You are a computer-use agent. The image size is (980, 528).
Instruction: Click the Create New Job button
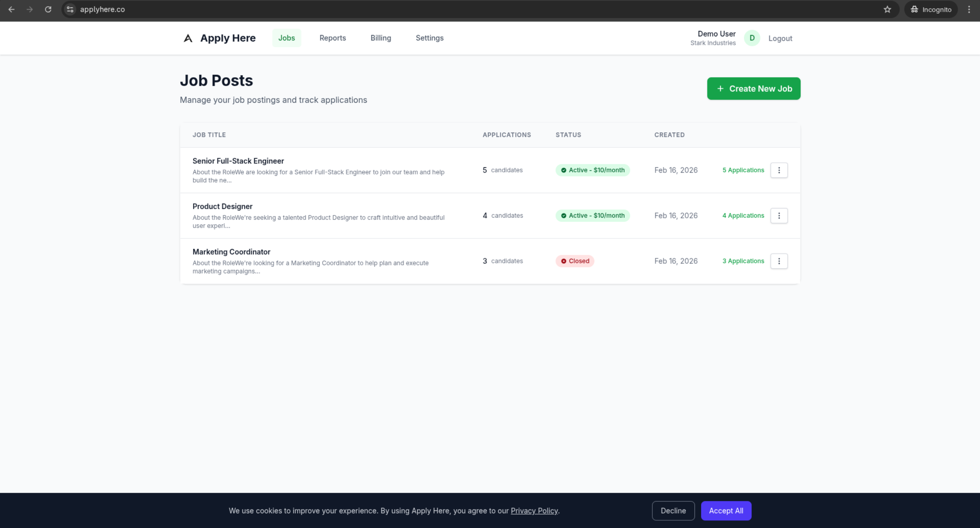(753, 89)
